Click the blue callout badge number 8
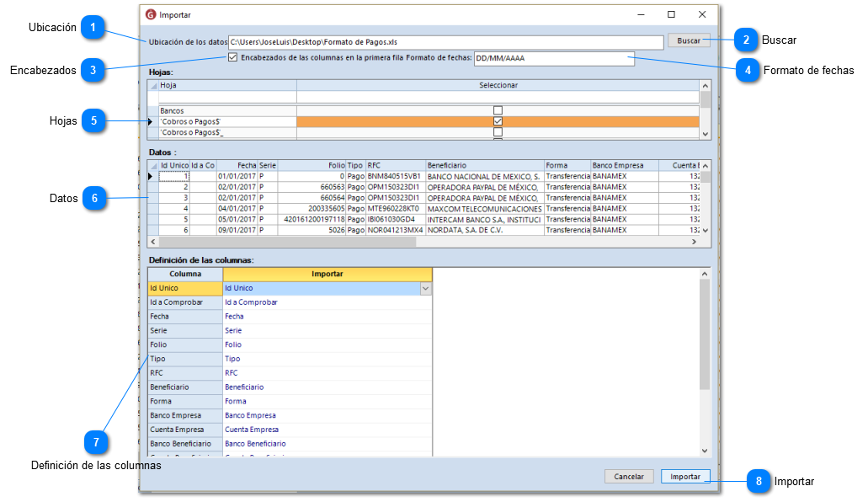This screenshot has width=868, height=502. tap(758, 481)
